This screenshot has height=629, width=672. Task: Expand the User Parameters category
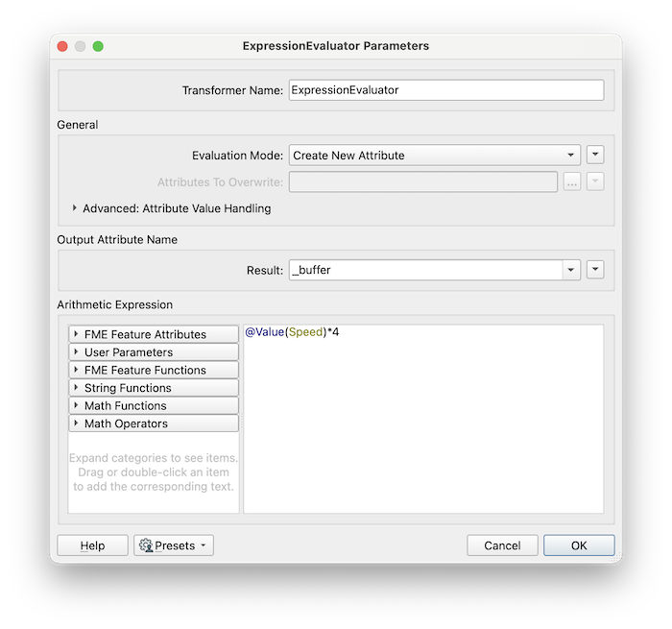tap(154, 352)
